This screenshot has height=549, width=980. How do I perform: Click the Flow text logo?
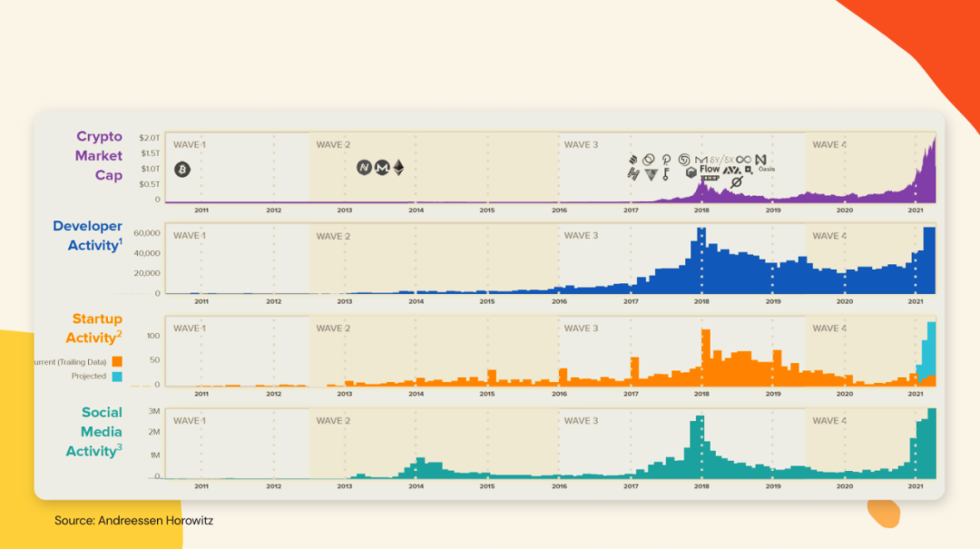point(710,169)
